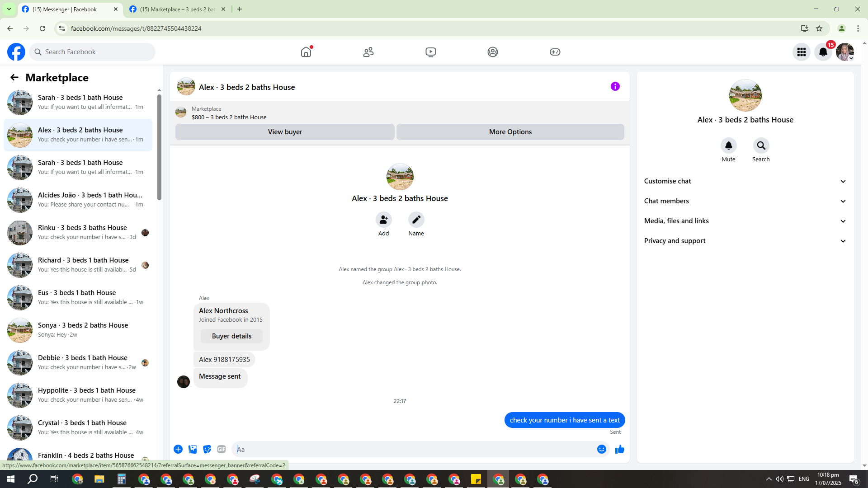The height and width of the screenshot is (488, 868).
Task: Open Buyer details for Alex Northcross
Action: click(x=231, y=336)
